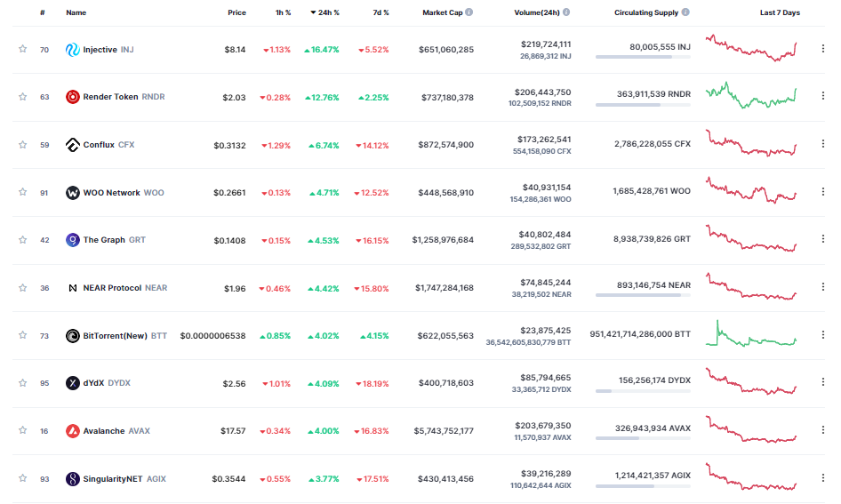Viewport: 841px width, 504px height.
Task: Open Avalanche AVAX coin link
Action: click(x=116, y=430)
